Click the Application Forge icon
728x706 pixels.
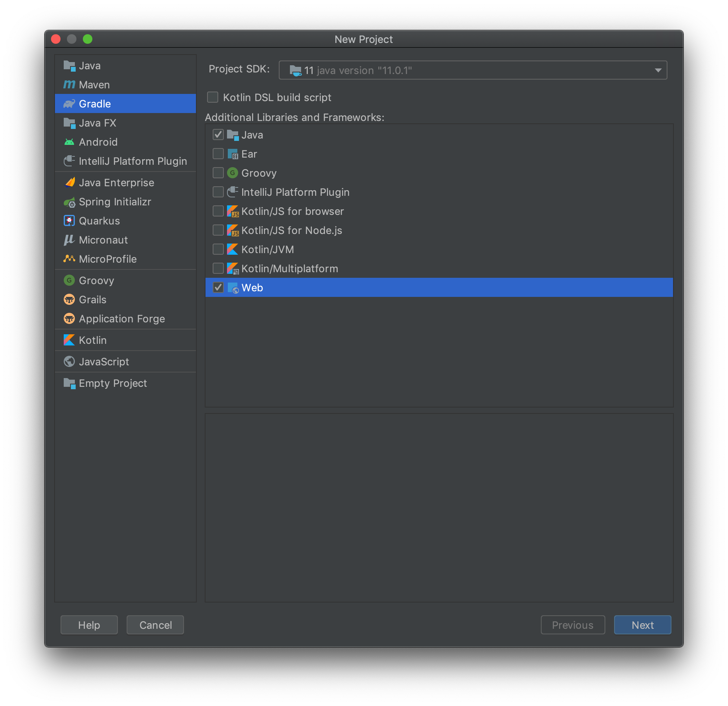point(69,318)
